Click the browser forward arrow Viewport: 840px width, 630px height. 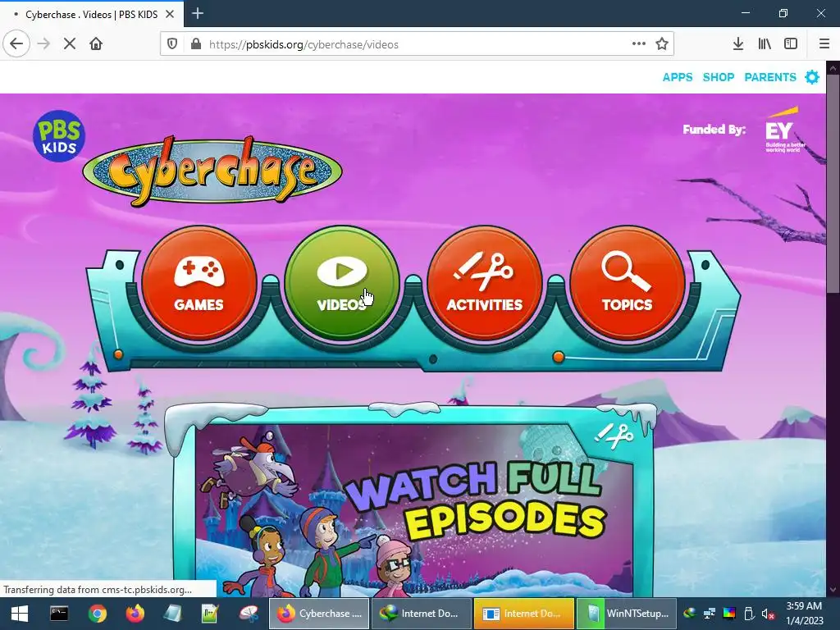(x=43, y=44)
